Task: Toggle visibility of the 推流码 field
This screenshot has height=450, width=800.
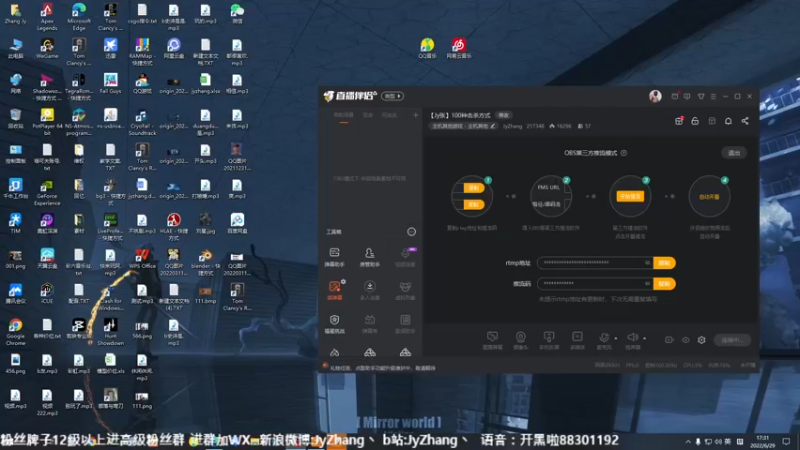Action: point(647,284)
